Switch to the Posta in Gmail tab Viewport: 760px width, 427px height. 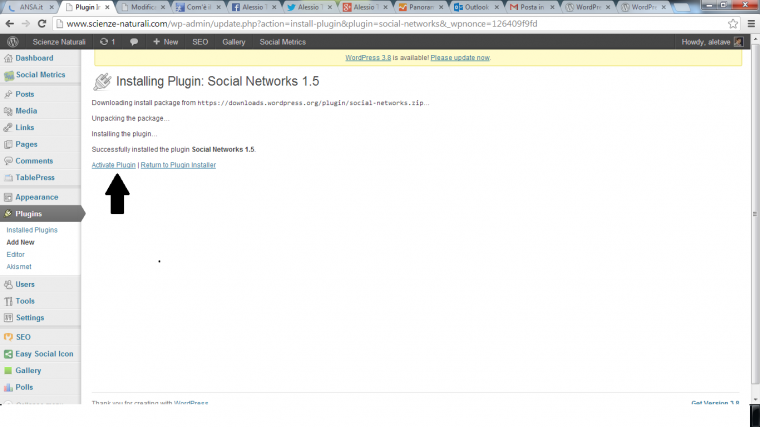pyautogui.click(x=531, y=7)
